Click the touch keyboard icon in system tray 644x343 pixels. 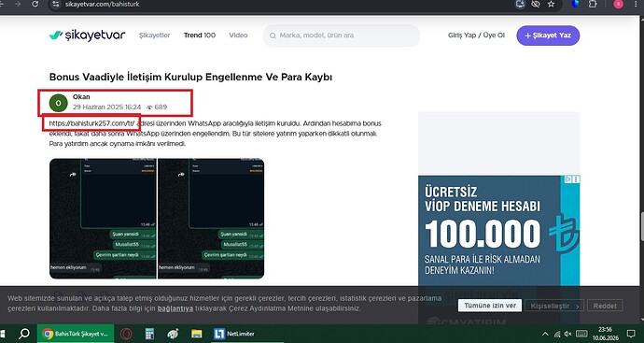(581, 334)
